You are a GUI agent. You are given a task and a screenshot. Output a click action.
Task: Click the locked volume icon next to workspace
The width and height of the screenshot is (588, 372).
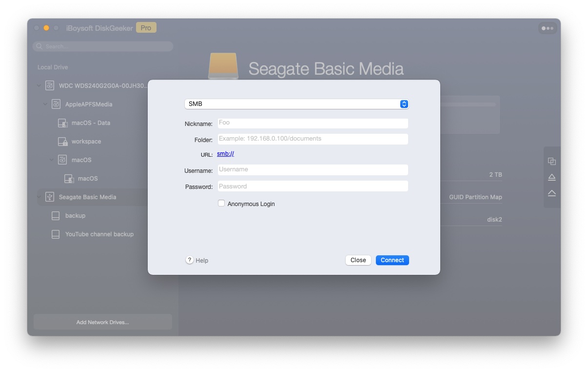[x=62, y=142]
